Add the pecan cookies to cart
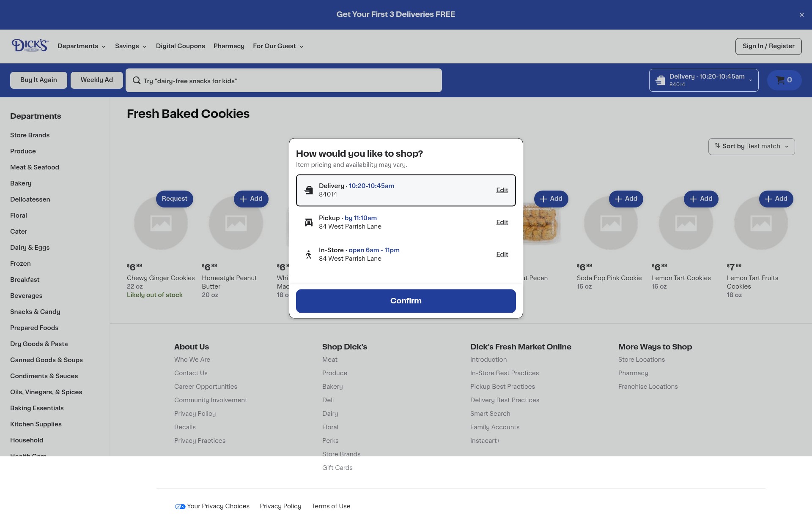The width and height of the screenshot is (812, 521). pyautogui.click(x=551, y=199)
